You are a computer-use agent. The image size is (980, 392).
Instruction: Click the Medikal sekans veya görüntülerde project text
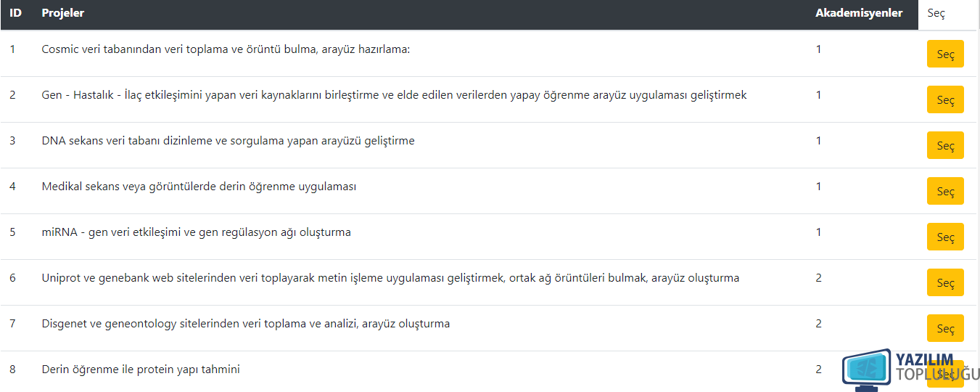pyautogui.click(x=199, y=187)
